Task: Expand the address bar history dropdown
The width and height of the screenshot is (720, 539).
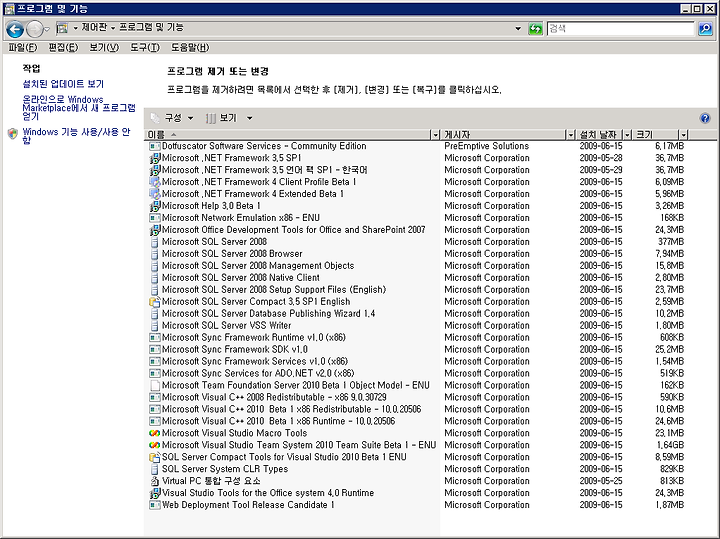Action: 518,28
